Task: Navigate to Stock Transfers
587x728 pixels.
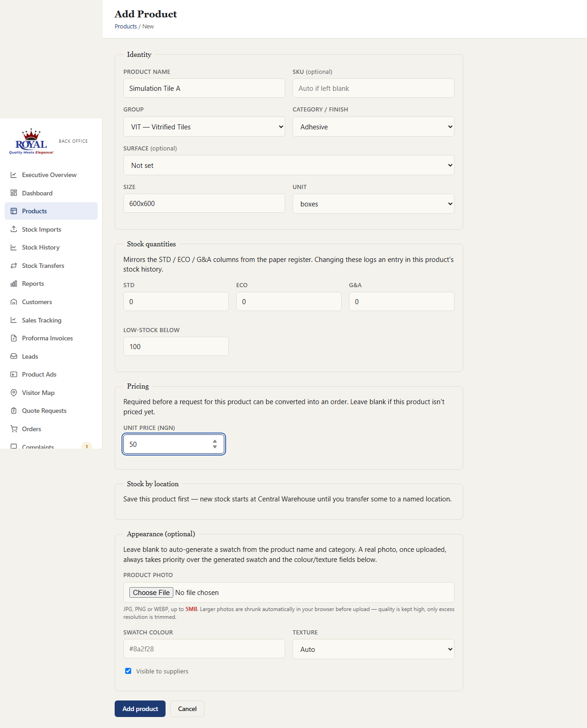Action: point(51,266)
